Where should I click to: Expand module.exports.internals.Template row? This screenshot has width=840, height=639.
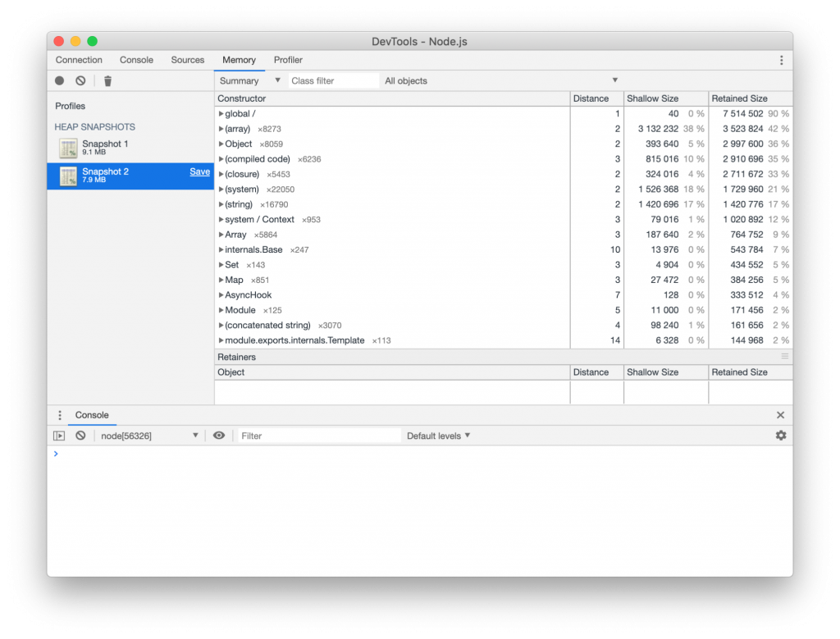(x=221, y=340)
